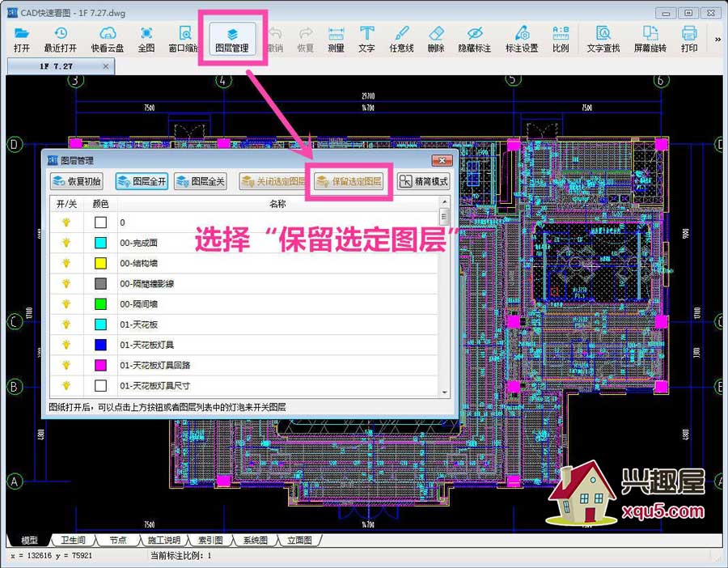Switch to 施工说明 layout tab

coord(163,540)
